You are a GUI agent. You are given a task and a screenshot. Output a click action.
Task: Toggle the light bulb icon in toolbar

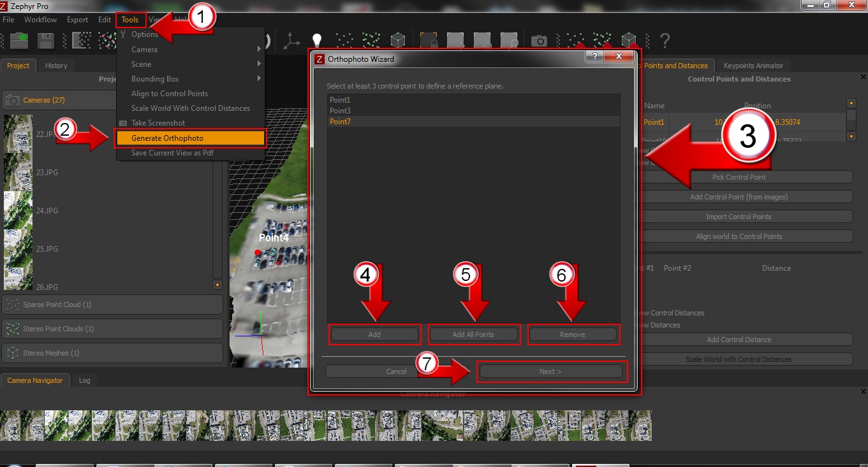tap(316, 41)
